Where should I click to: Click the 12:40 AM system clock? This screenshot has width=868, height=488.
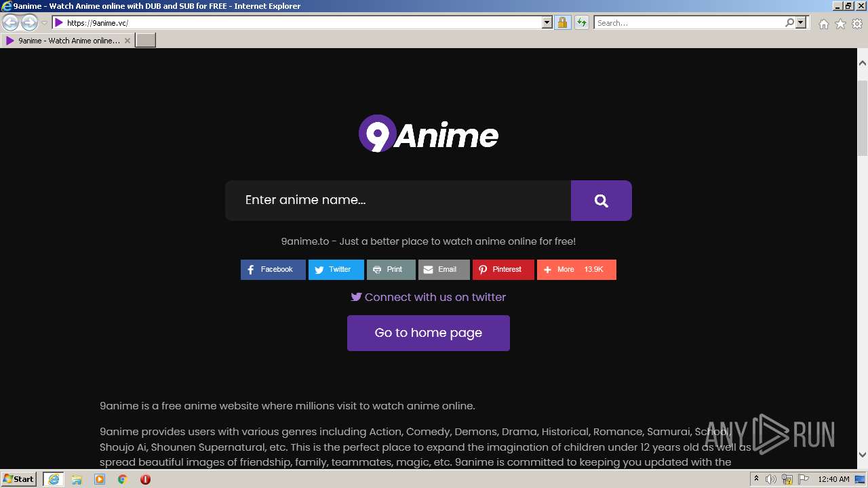click(x=833, y=479)
